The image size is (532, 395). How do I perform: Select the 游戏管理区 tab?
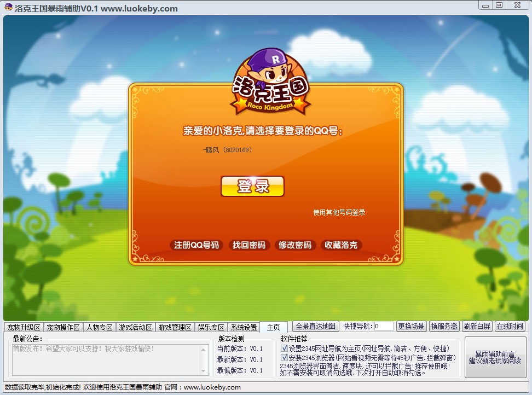coord(175,327)
